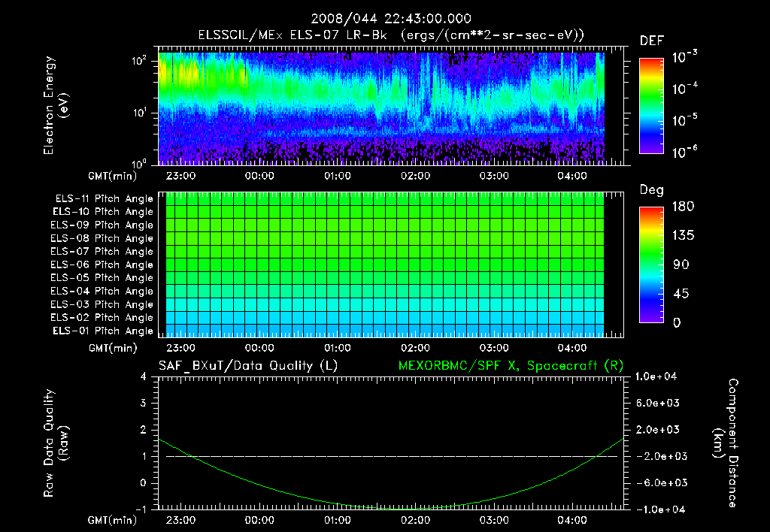
Task: Click the timestamp title 2008/044 22:43:00.000
Action: coord(391,19)
